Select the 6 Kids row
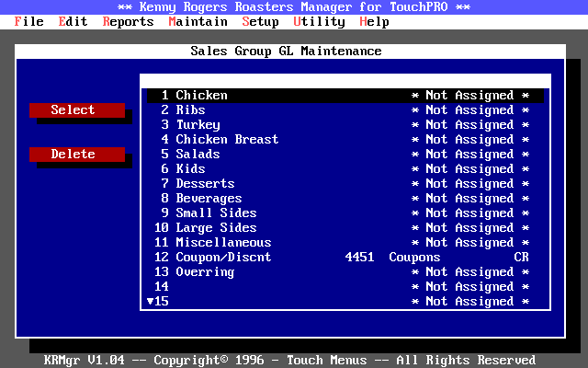Viewport: 588px width, 368px height. point(345,169)
